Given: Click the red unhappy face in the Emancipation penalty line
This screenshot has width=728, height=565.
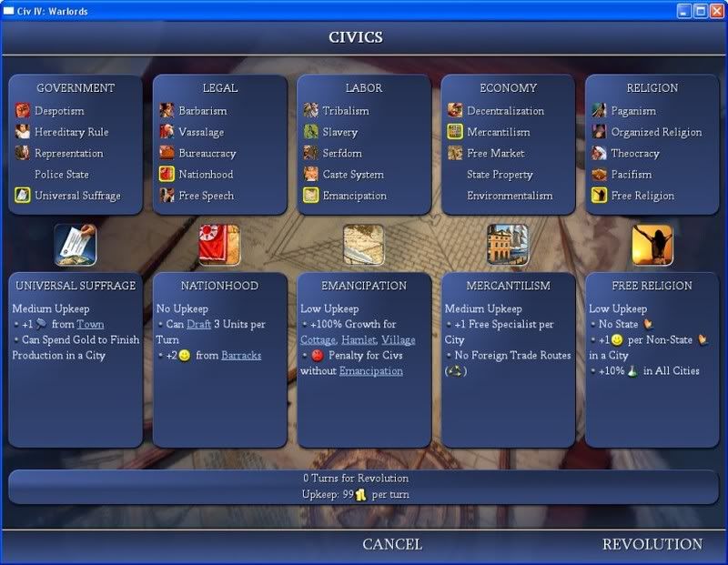Looking at the screenshot, I should tap(317, 356).
